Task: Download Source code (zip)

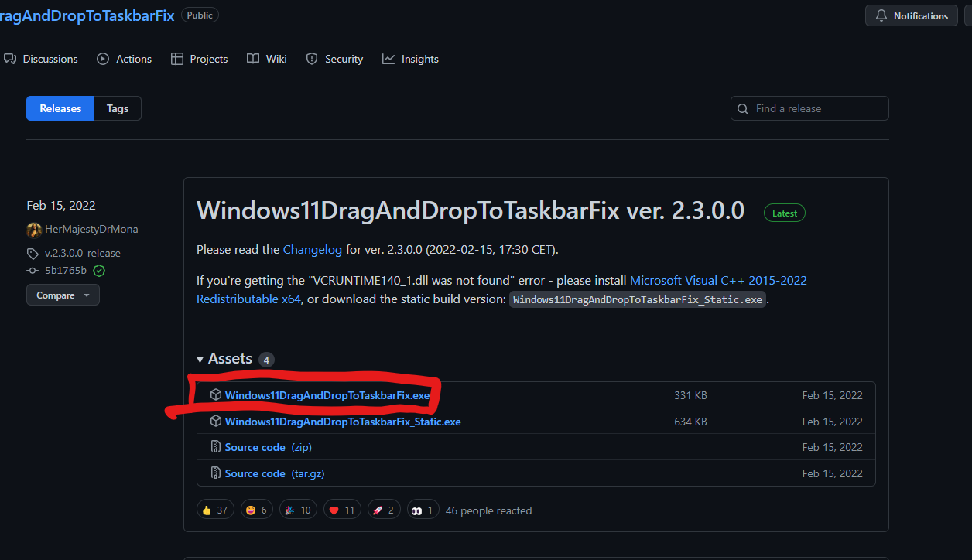Action: 269,447
